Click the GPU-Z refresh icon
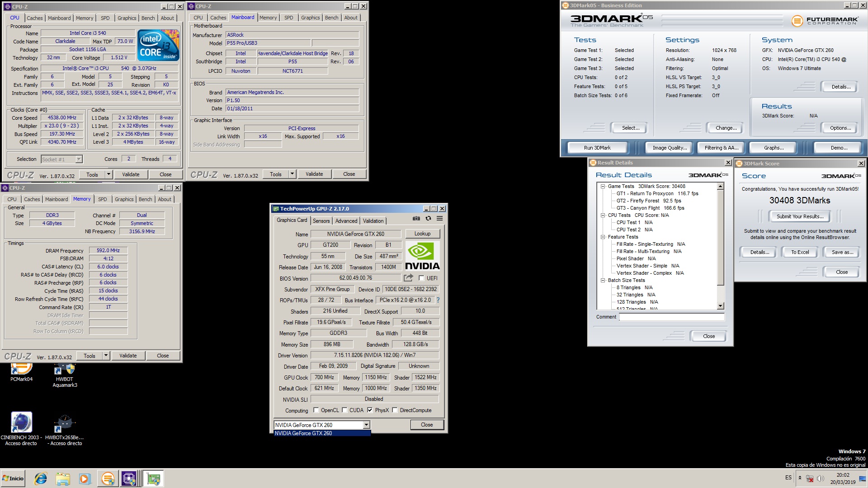 coord(428,219)
